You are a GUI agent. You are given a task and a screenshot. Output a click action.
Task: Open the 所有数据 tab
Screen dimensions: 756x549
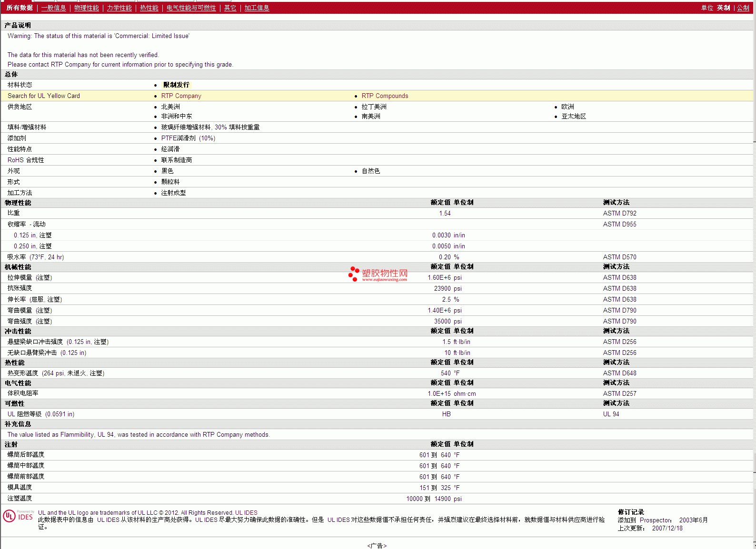(20, 8)
